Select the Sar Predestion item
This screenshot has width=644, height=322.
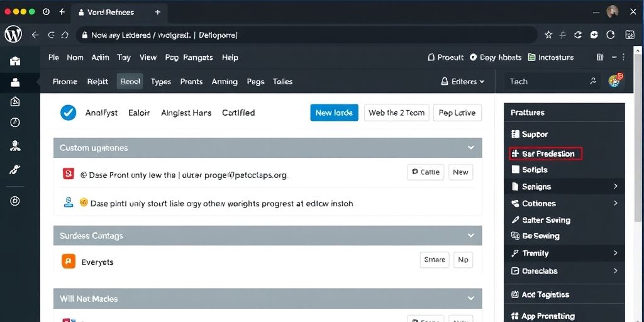[x=545, y=154]
